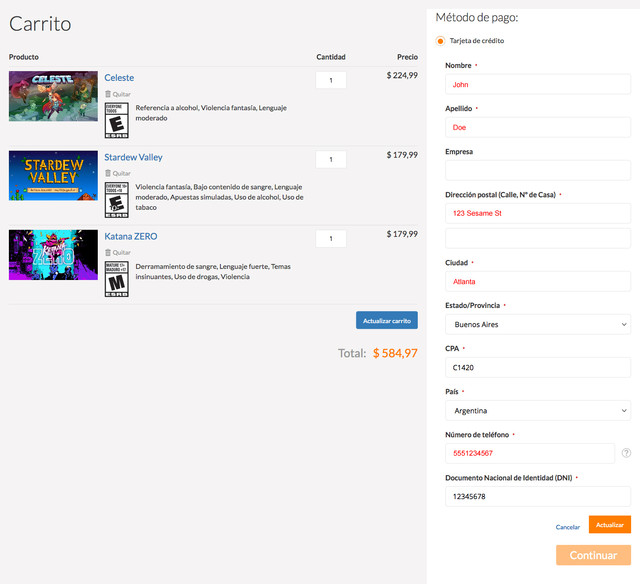The width and height of the screenshot is (640, 584).
Task: Click Quitar to remove Stardew Valley
Action: point(122,173)
